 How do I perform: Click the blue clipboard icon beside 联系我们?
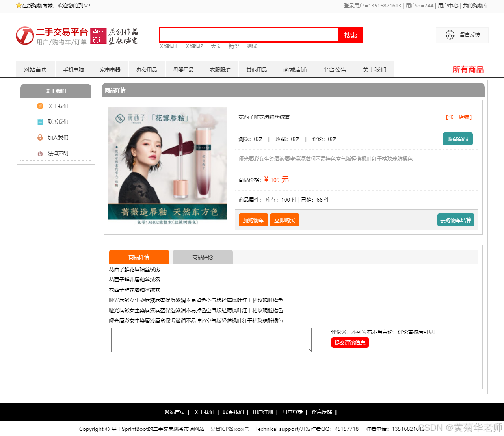40,121
